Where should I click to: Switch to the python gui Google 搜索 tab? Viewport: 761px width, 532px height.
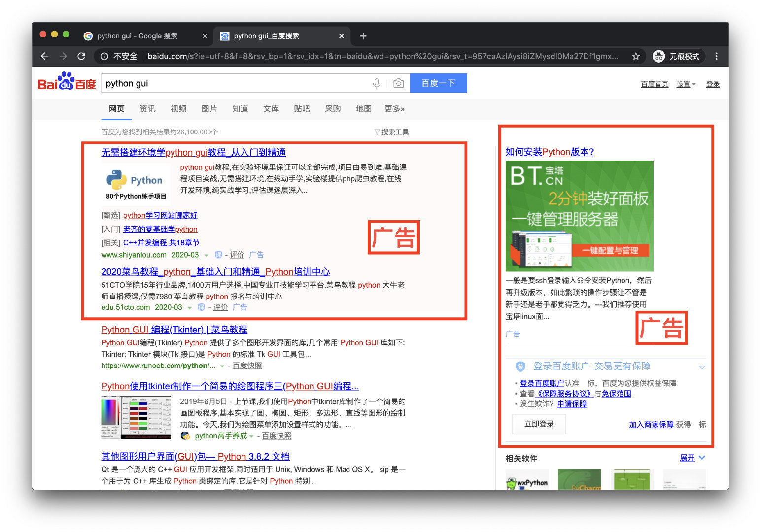137,36
